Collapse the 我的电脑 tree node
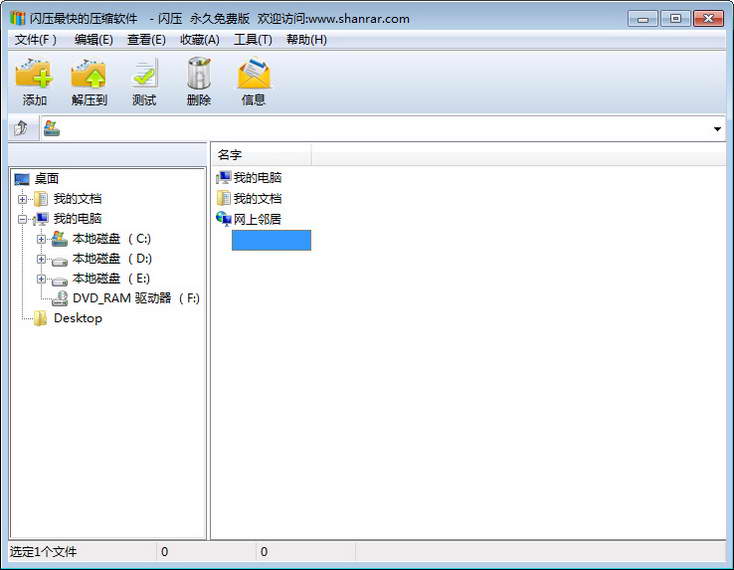The height and width of the screenshot is (570, 734). click(22, 219)
